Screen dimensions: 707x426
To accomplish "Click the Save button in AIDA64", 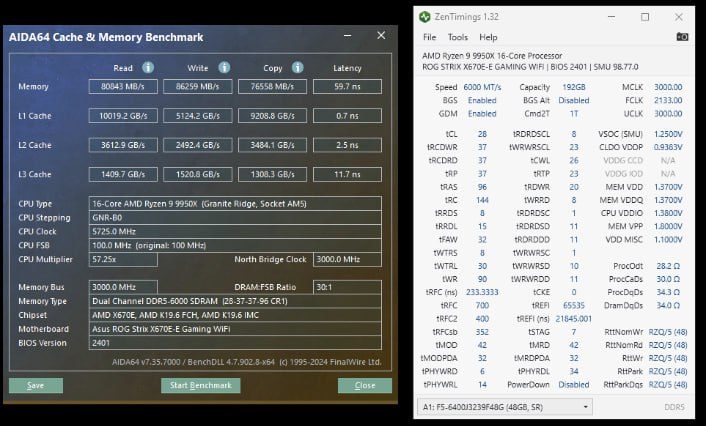I will (36, 385).
